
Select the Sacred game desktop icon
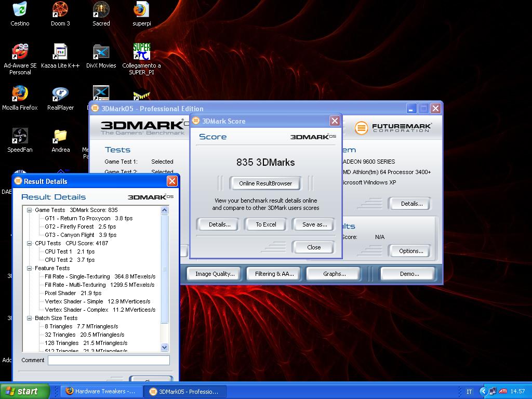click(x=101, y=14)
